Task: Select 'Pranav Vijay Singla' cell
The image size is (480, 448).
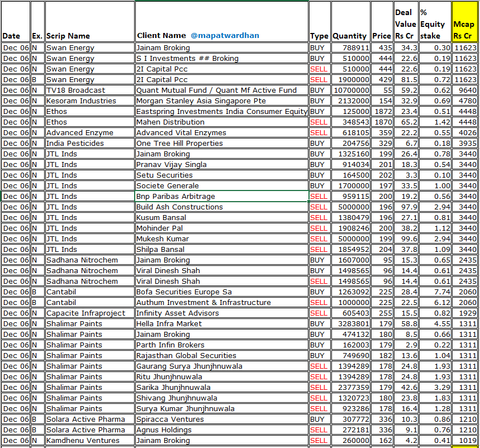Action: click(x=222, y=164)
